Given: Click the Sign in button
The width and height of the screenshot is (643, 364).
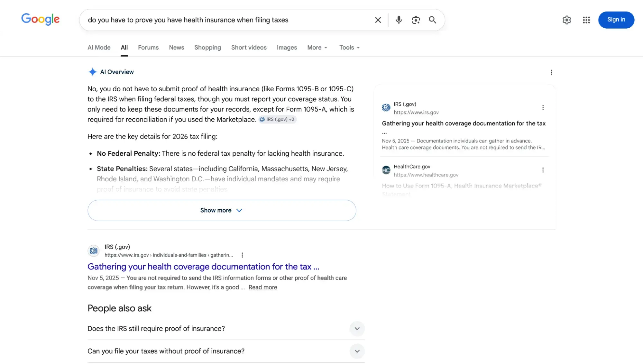Looking at the screenshot, I should 616,20.
